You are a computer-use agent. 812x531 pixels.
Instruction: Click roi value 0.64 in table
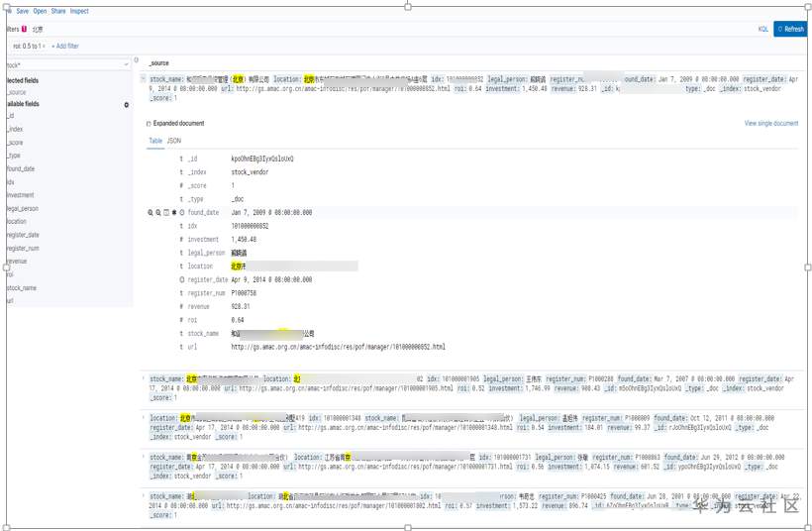pos(238,320)
